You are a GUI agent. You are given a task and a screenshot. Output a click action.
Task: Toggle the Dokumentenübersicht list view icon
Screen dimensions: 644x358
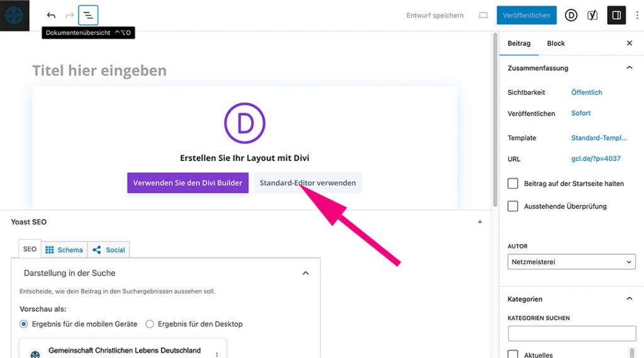88,15
